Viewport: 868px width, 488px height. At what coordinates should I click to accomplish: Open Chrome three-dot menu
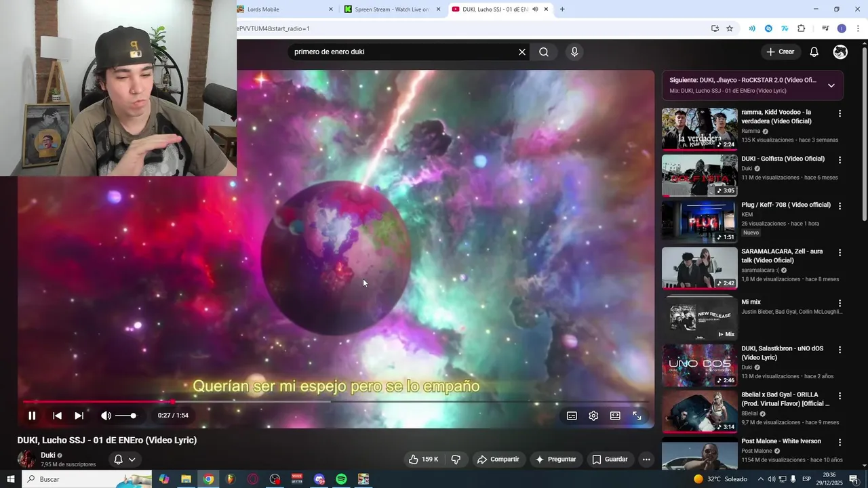point(858,28)
